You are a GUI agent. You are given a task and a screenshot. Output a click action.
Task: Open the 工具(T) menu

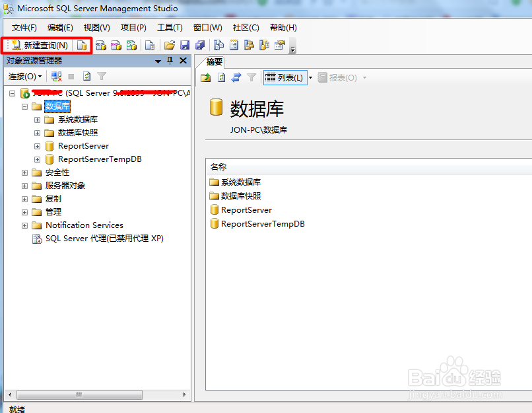[x=170, y=28]
